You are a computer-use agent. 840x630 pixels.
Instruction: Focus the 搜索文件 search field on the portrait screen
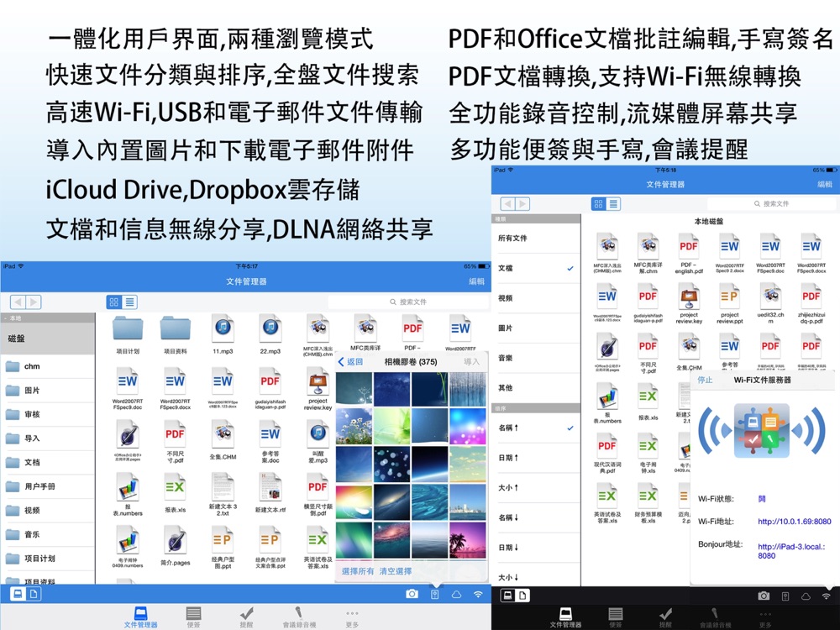pyautogui.click(x=771, y=203)
